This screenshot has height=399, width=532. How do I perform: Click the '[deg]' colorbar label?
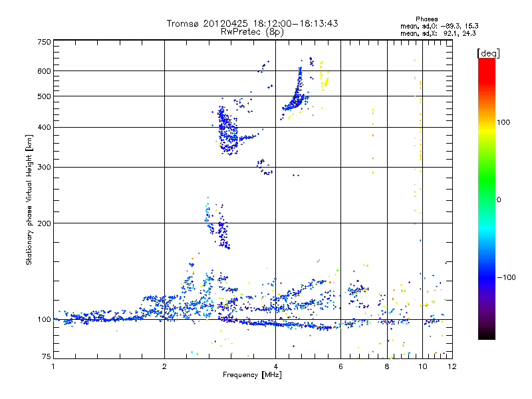pos(488,53)
